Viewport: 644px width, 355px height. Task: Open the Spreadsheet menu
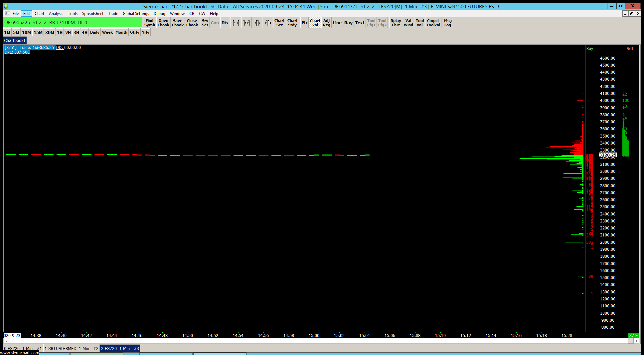[93, 14]
